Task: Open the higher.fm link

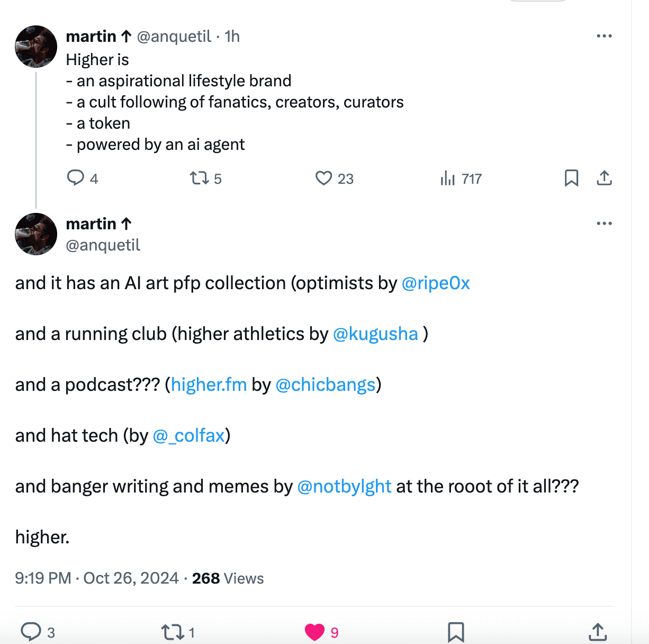Action: click(209, 384)
